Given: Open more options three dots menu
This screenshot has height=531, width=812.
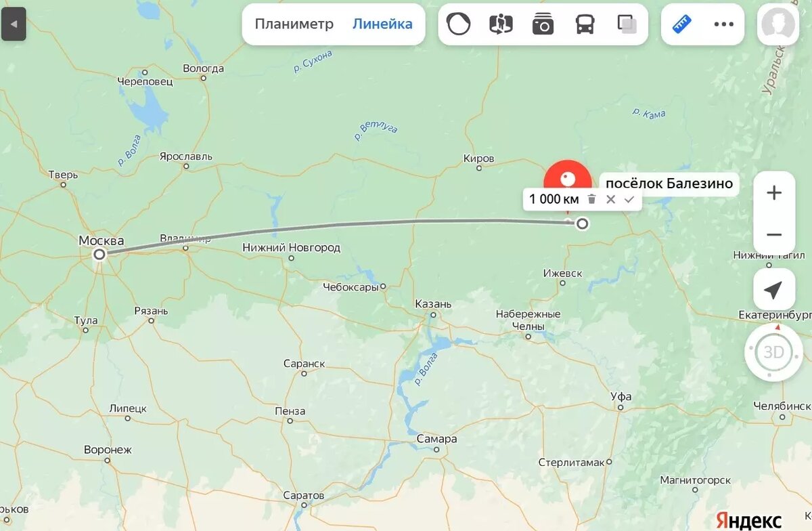Looking at the screenshot, I should pos(723,24).
